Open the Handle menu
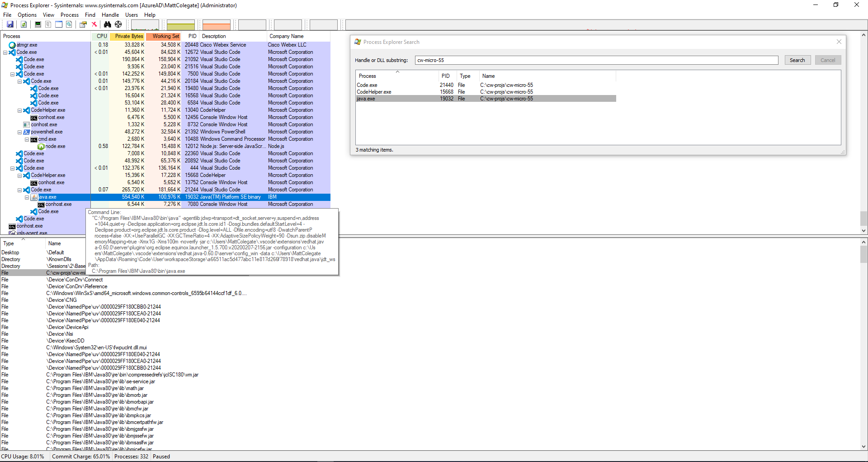The width and height of the screenshot is (868, 462). click(x=110, y=14)
